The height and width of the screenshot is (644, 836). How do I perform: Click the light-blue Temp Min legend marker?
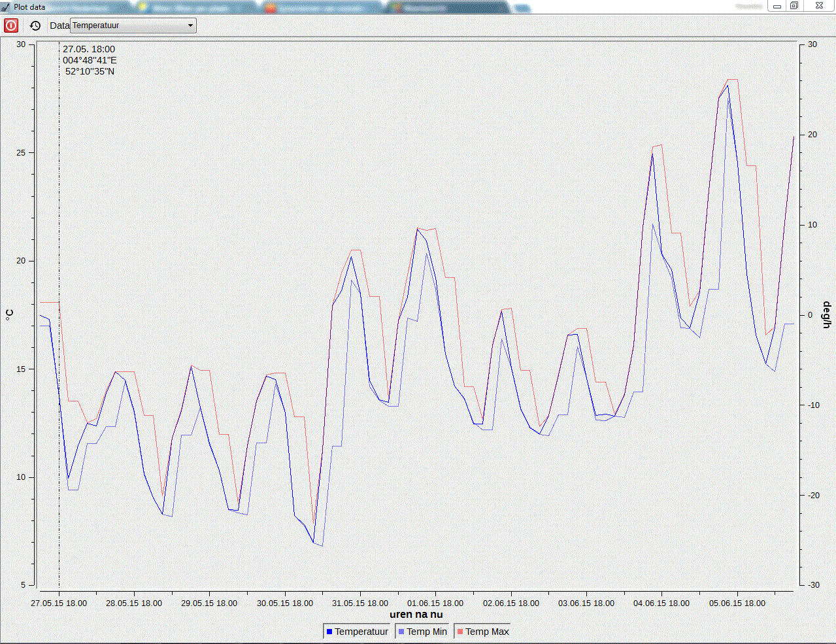(401, 632)
